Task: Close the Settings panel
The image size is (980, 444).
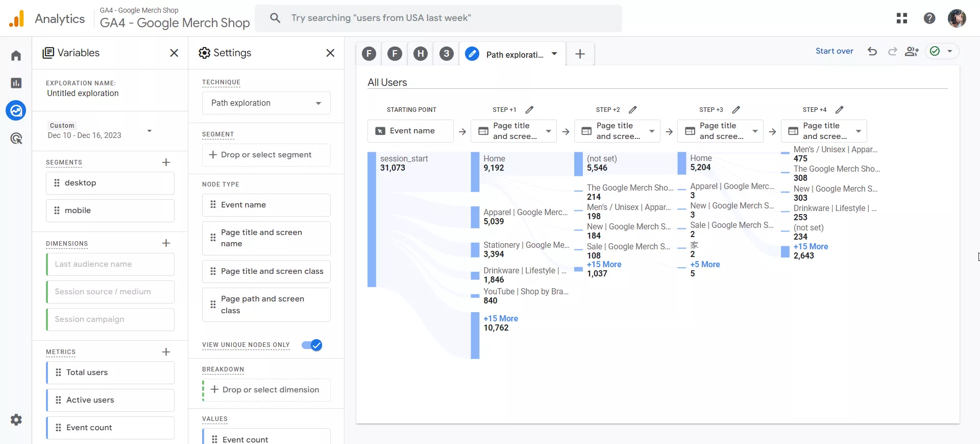Action: pyautogui.click(x=330, y=53)
